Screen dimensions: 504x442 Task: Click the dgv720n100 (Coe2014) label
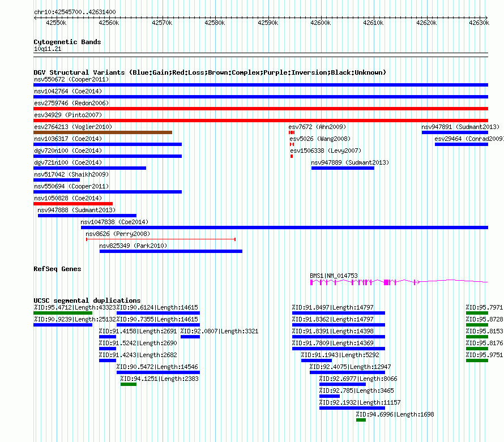[68, 151]
